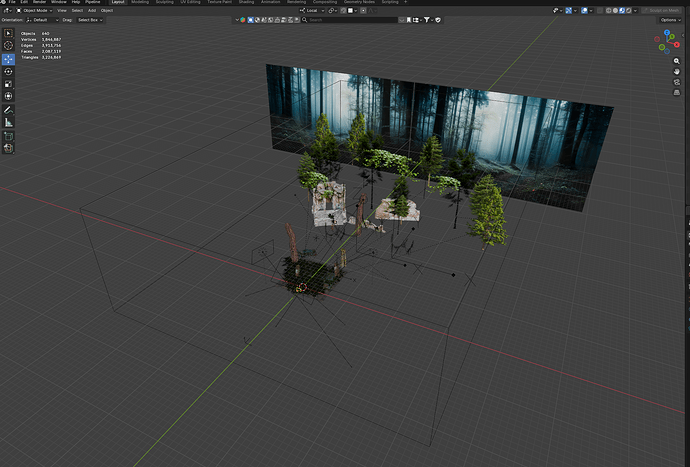Click the green Y axis gizmo dot
Screen dimensions: 690x467
click(x=672, y=37)
